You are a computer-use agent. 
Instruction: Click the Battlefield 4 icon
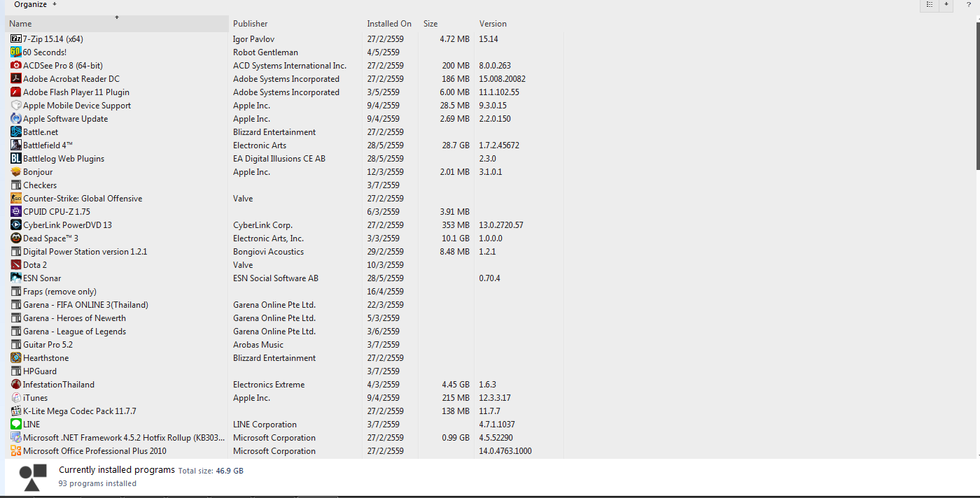(16, 145)
